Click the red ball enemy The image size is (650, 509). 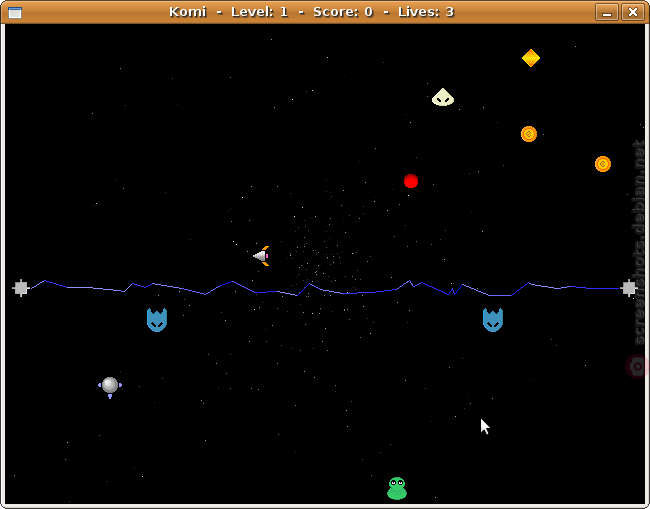click(x=411, y=181)
